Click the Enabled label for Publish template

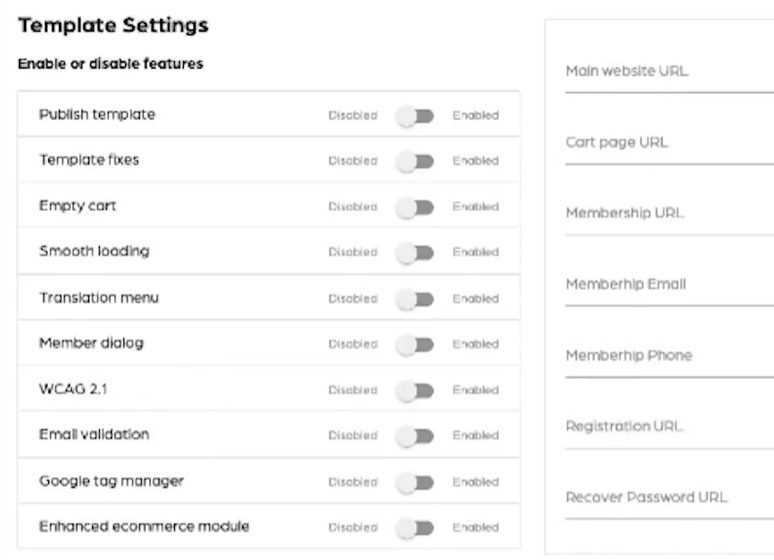pyautogui.click(x=475, y=116)
